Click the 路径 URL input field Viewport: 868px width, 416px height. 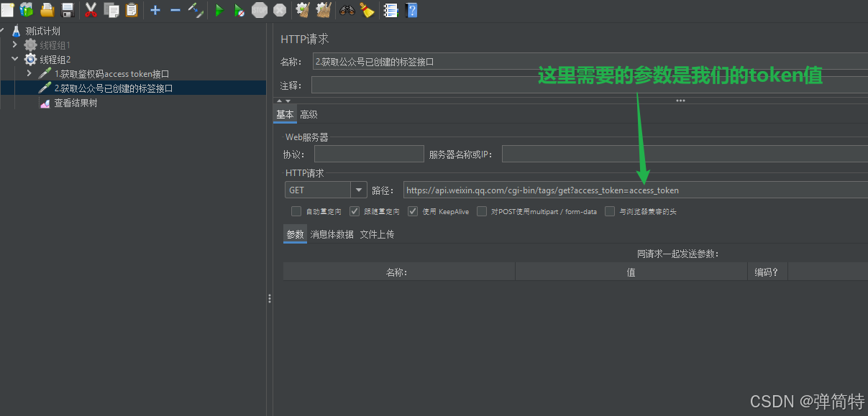575,189
